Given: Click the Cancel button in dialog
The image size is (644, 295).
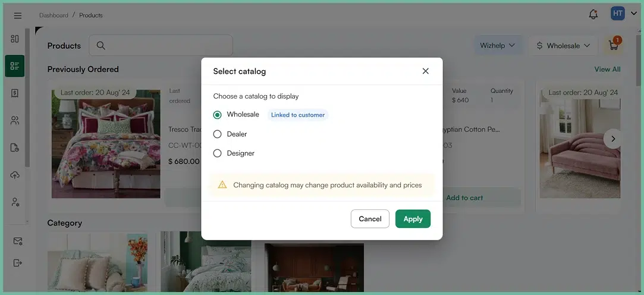Looking at the screenshot, I should click(370, 219).
